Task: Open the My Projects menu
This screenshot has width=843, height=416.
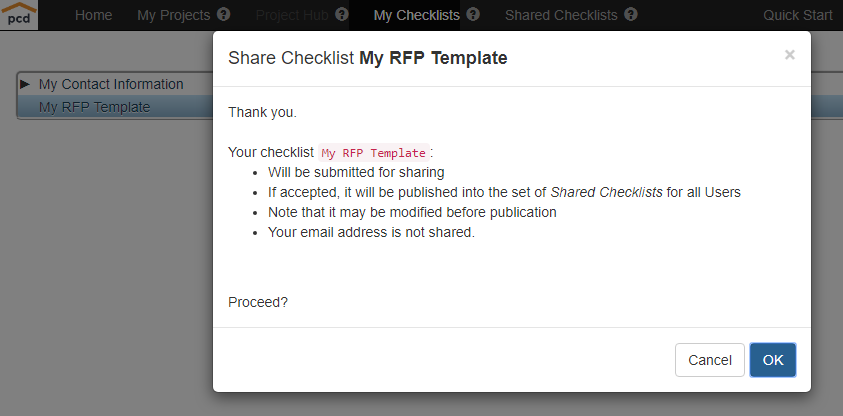Action: tap(173, 15)
